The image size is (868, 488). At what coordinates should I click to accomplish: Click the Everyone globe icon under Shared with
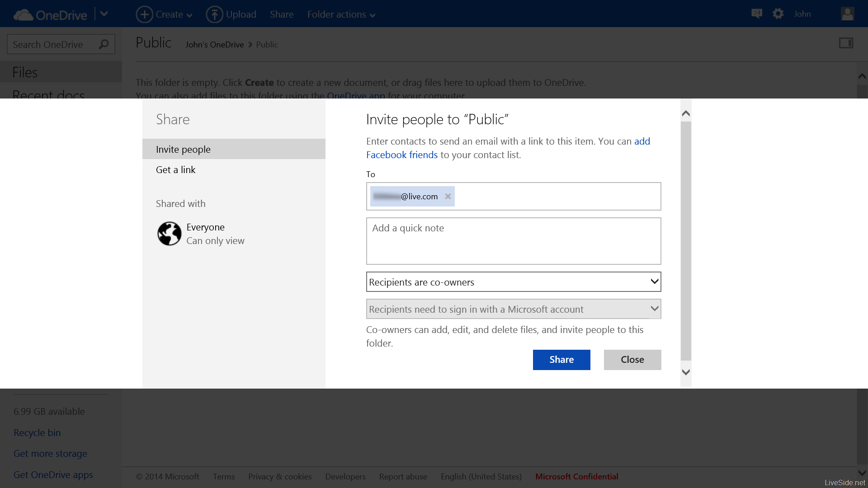pyautogui.click(x=170, y=234)
